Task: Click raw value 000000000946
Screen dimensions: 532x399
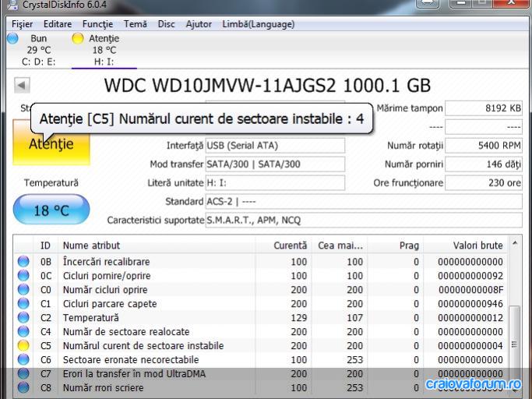Action: [x=470, y=304]
